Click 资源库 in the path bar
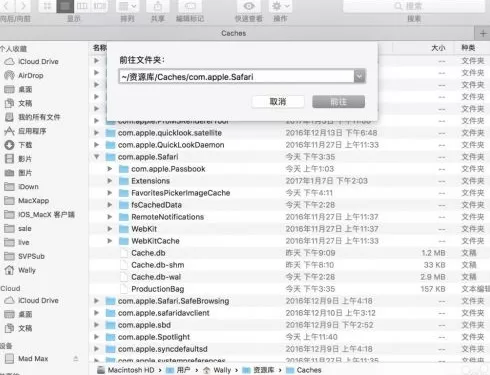 click(259, 370)
